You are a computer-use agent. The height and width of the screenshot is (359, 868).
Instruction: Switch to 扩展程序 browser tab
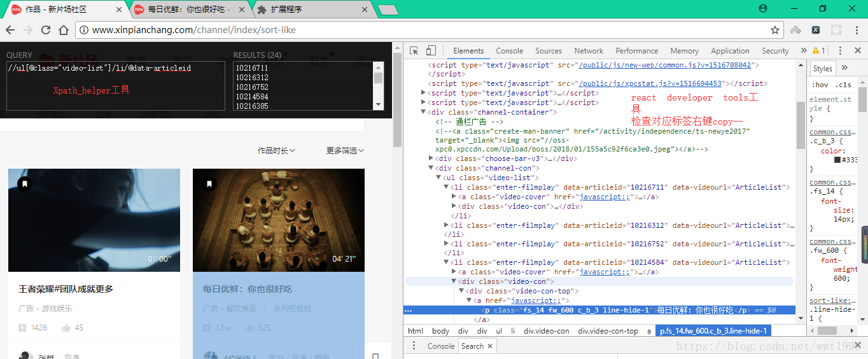(x=312, y=10)
